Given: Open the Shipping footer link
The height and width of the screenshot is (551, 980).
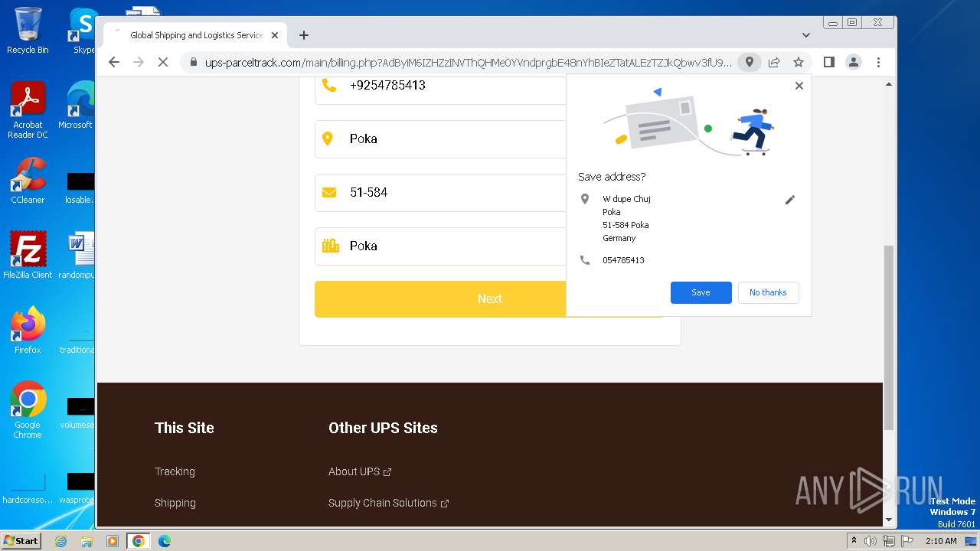Looking at the screenshot, I should [x=175, y=503].
